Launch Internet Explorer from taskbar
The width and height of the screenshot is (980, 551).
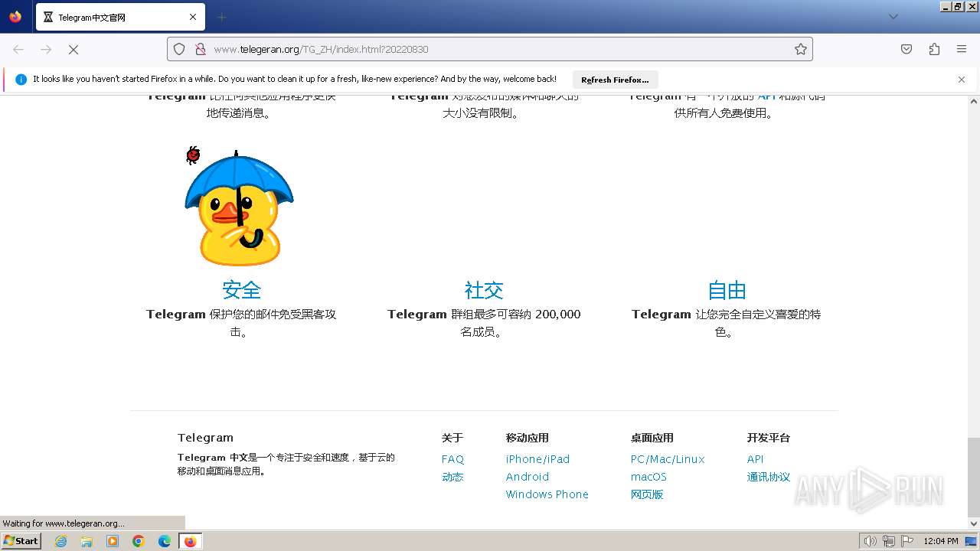tap(60, 541)
